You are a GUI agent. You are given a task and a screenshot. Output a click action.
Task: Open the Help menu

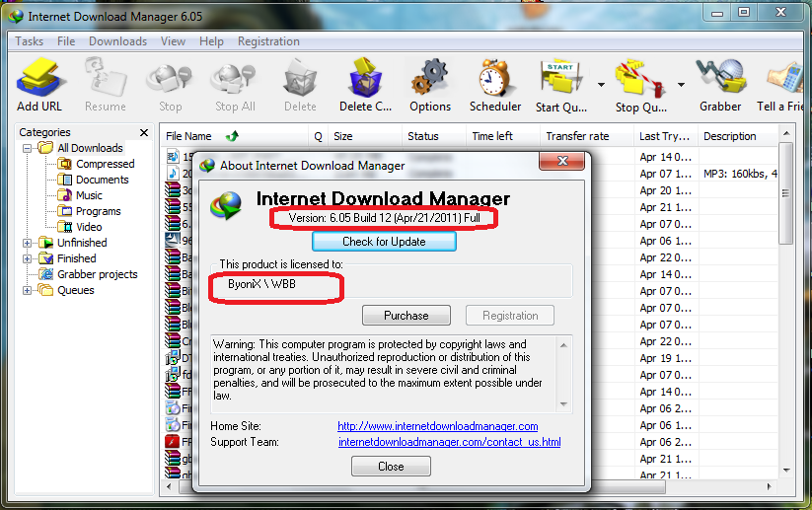click(x=211, y=41)
